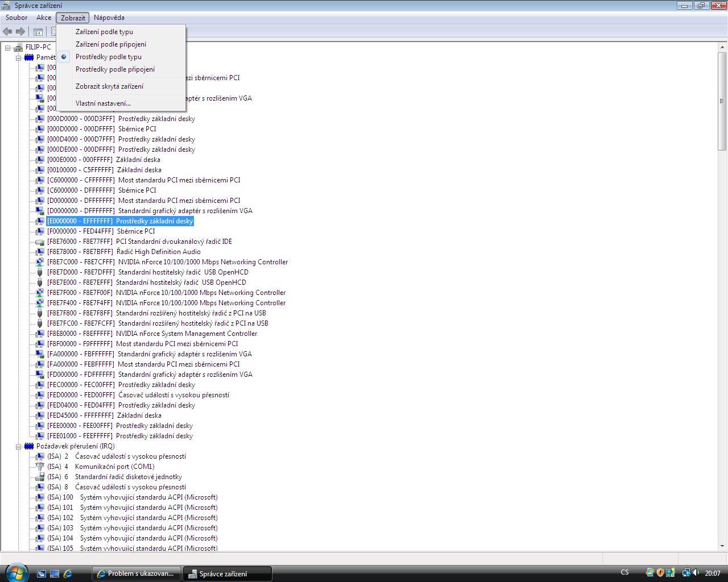
Task: Select the [F8E7F000 - F8E7F00F] NVIDIA nForce row
Action: coord(167,293)
